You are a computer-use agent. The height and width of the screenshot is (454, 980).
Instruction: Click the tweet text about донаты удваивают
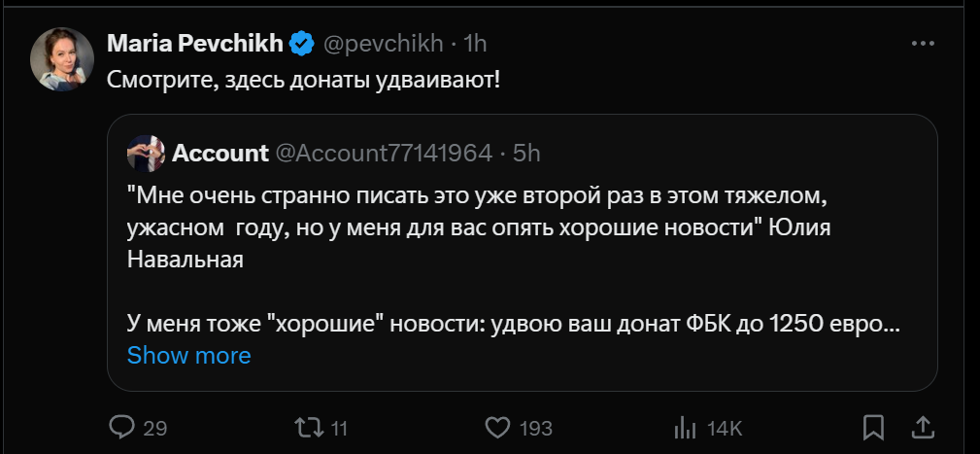303,78
